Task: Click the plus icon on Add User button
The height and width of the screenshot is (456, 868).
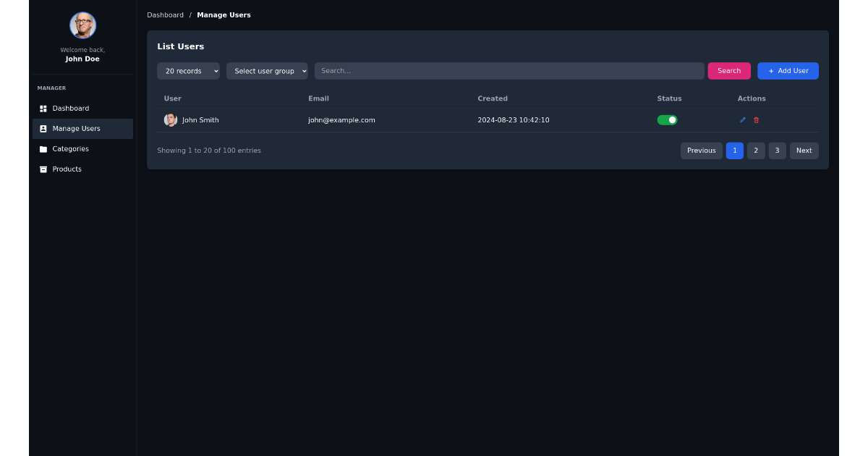Action: [770, 71]
